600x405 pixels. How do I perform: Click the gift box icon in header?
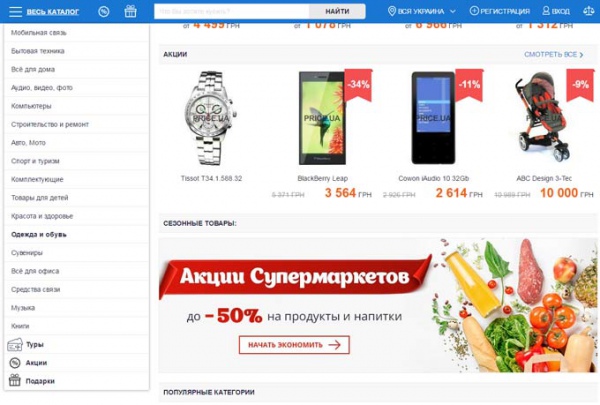130,11
